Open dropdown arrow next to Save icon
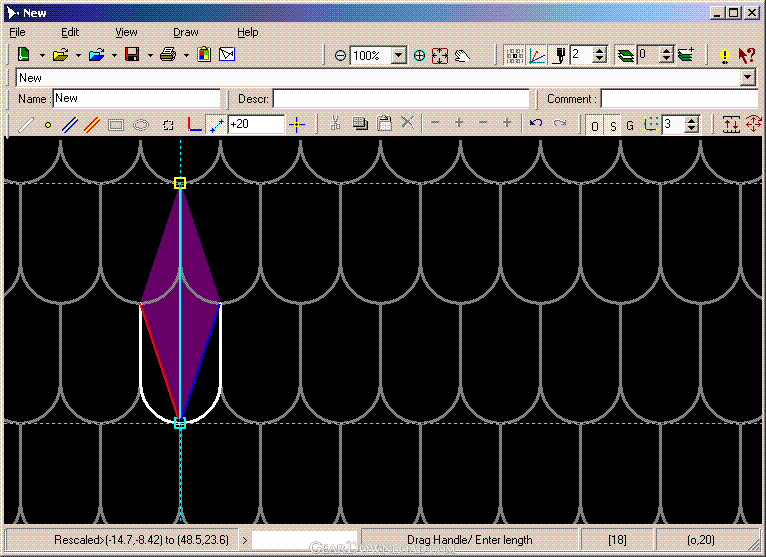Screen dimensions: 766x557 150,56
